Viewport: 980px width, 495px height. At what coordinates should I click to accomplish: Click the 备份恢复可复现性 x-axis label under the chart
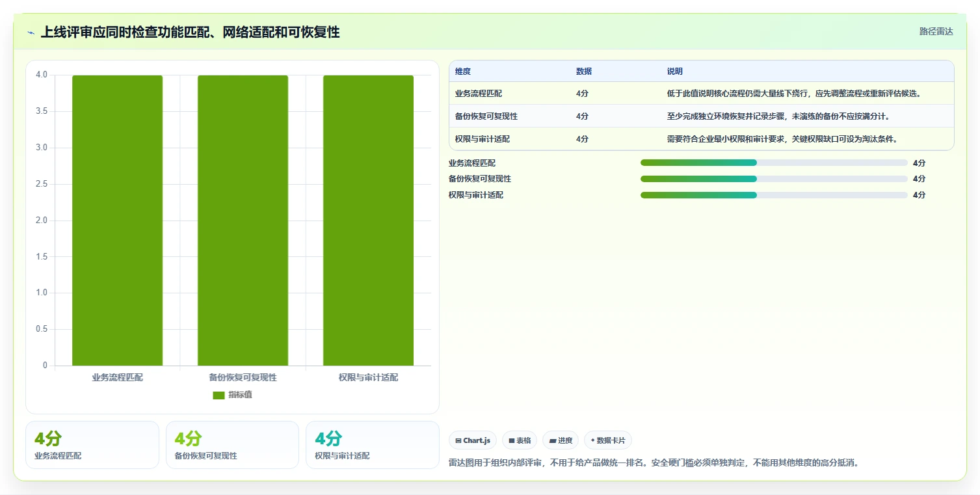pyautogui.click(x=243, y=377)
